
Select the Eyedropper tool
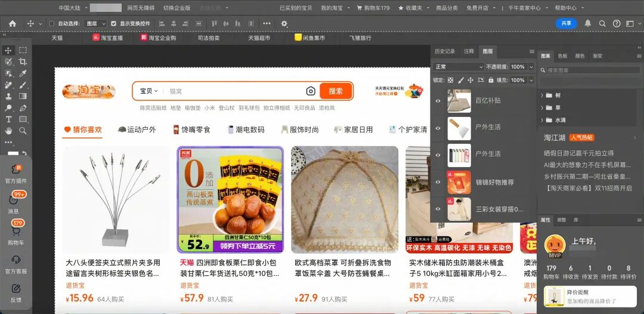coord(23,73)
